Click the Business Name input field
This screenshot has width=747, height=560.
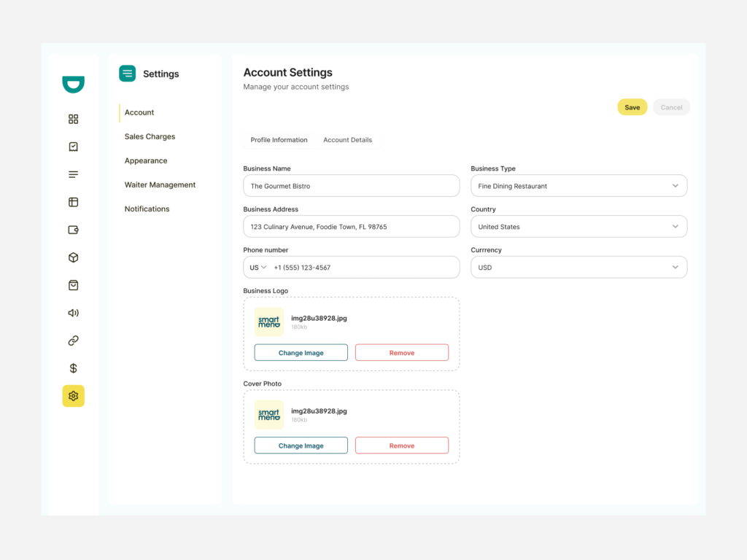tap(351, 186)
